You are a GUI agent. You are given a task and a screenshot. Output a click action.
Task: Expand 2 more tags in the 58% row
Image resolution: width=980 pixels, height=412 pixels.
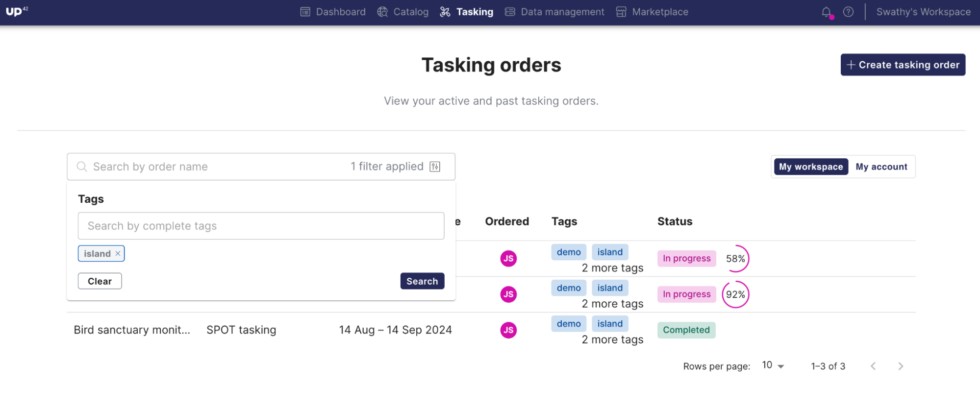[x=612, y=268]
